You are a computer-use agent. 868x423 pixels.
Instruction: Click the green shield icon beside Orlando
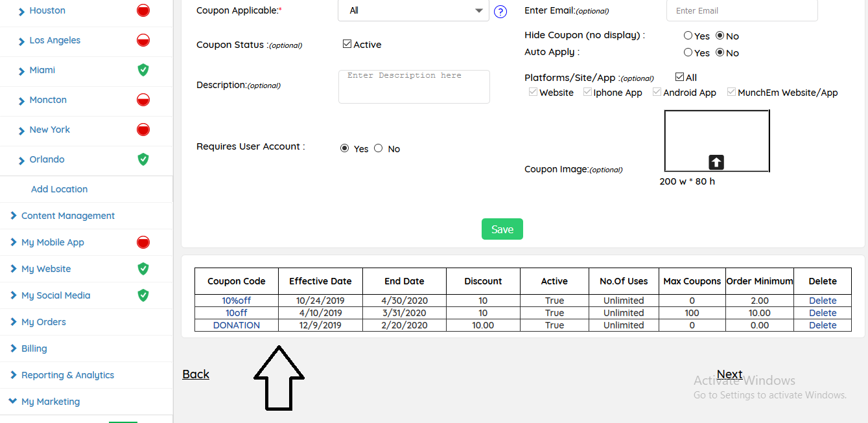[143, 159]
